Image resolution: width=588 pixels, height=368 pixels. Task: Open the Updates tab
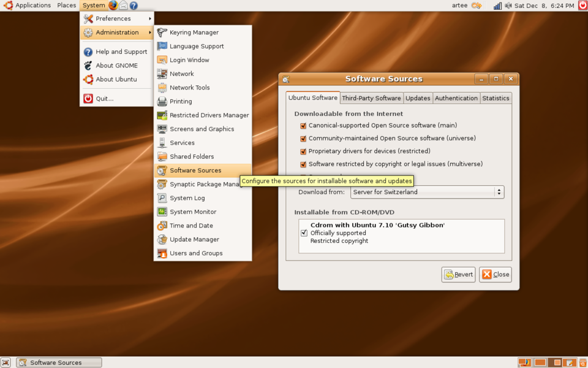click(418, 98)
